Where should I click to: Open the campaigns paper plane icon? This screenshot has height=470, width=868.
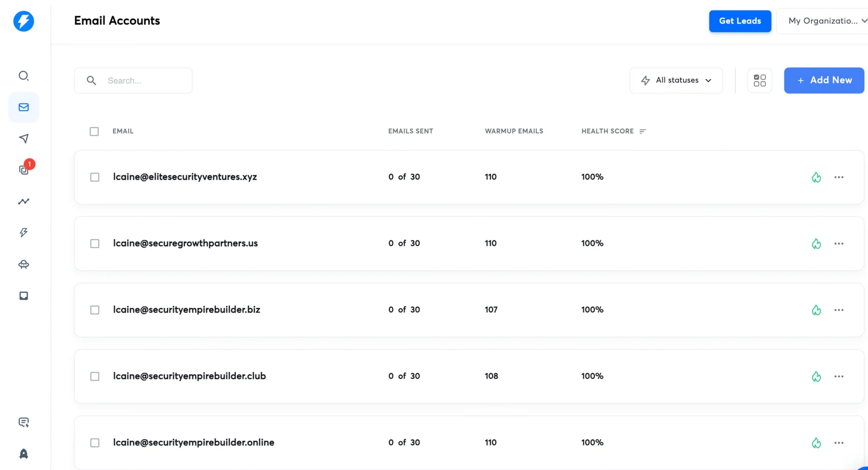coord(23,138)
